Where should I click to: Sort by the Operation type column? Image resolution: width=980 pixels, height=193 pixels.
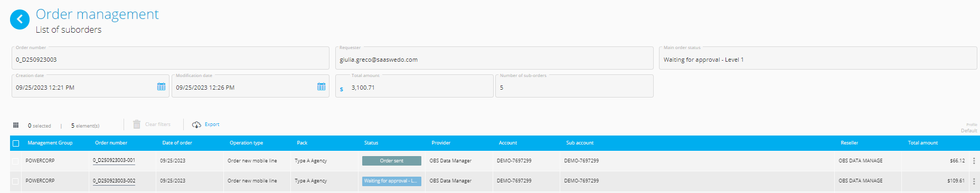tap(246, 143)
